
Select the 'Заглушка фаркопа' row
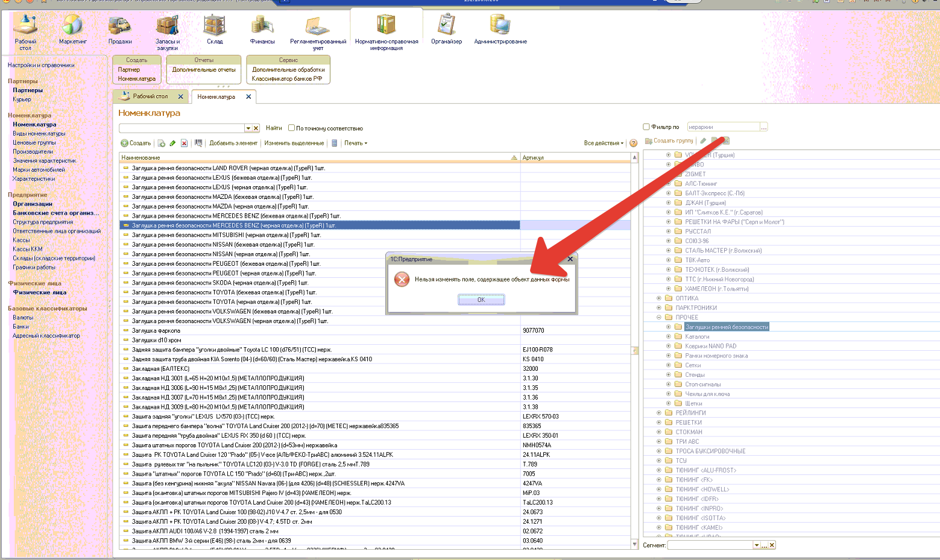tap(156, 331)
